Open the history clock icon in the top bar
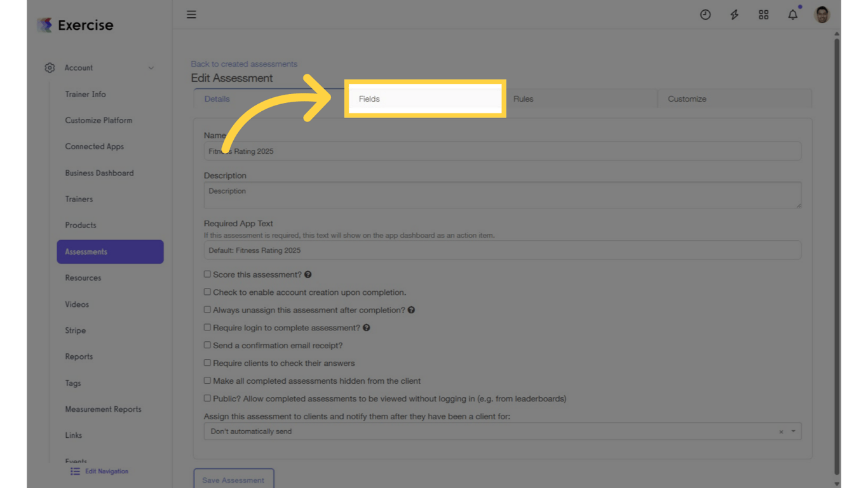Screen dimensions: 868x488 705,14
